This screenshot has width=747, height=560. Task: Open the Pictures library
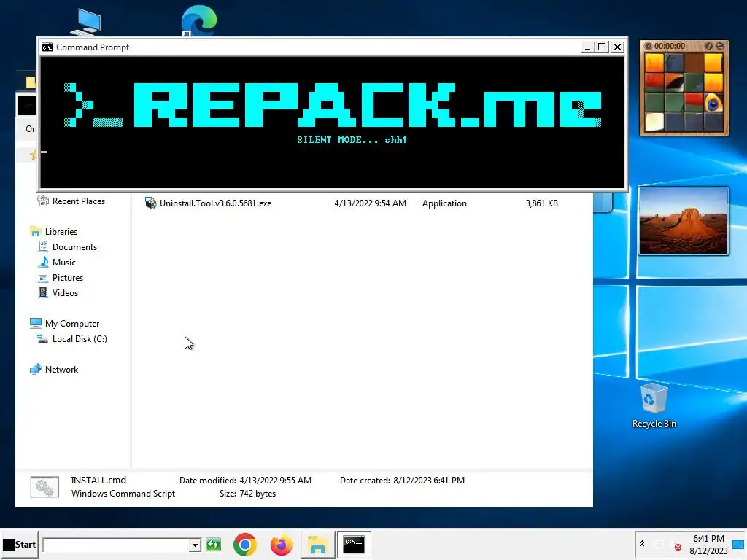pyautogui.click(x=61, y=277)
